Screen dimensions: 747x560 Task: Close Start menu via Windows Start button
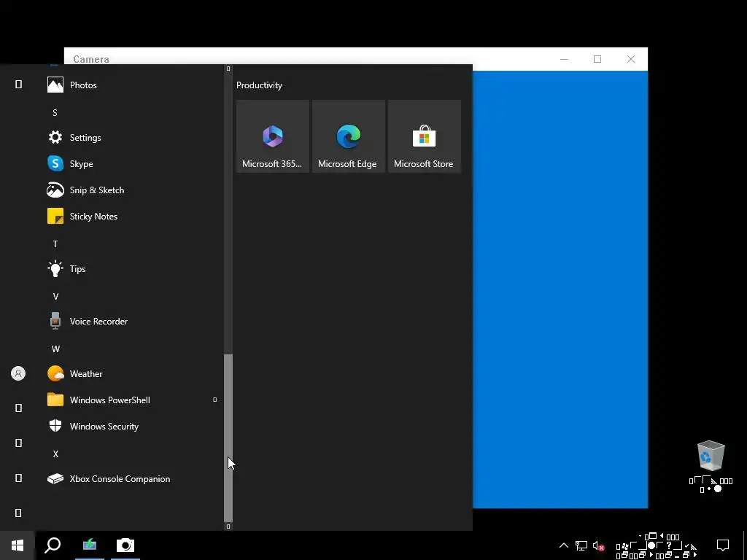coord(18,545)
